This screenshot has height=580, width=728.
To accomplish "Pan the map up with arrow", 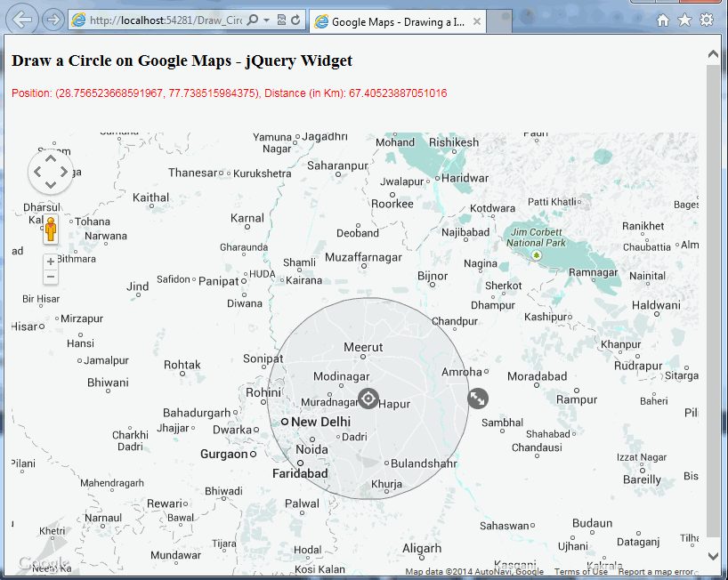I will pos(51,159).
